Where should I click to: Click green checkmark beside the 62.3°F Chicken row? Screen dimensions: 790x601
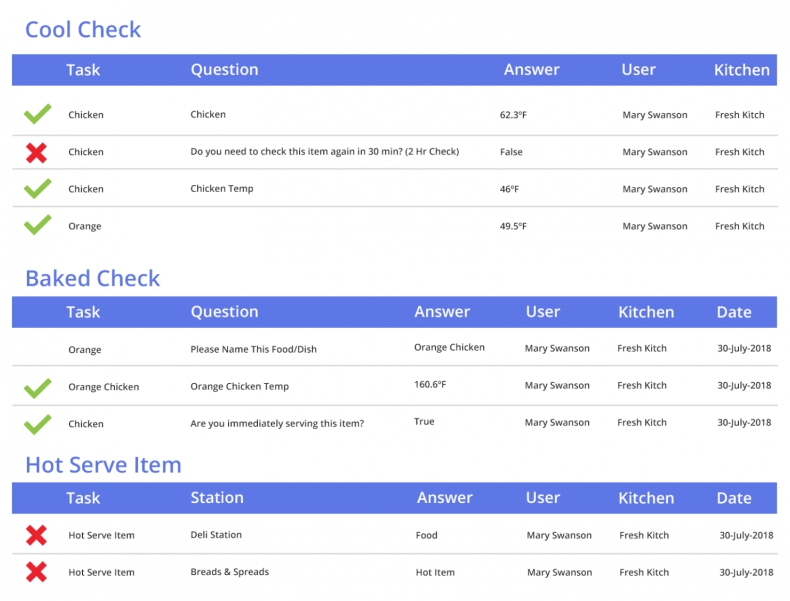[37, 115]
